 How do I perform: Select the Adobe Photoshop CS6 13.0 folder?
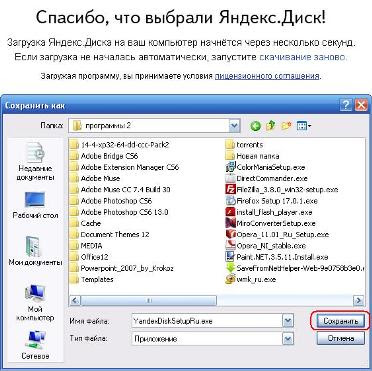pos(120,212)
